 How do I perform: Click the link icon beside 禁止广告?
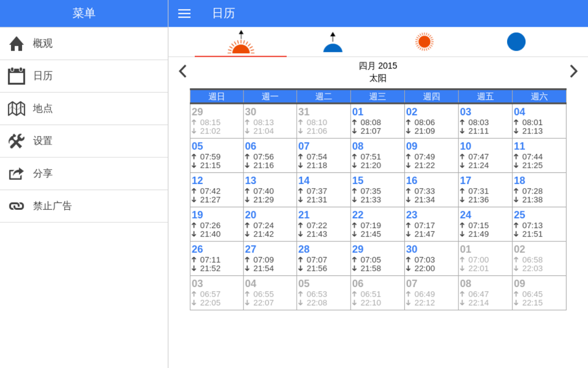16,206
